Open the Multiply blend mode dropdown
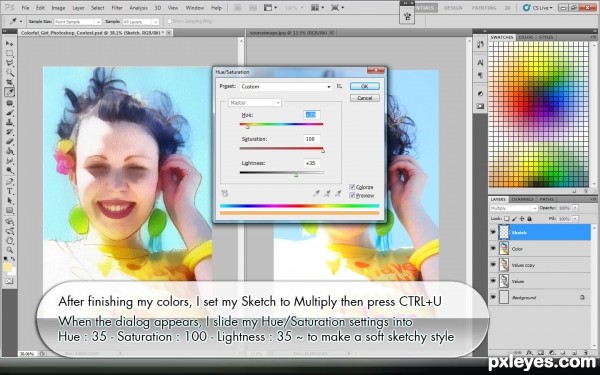Image resolution: width=600 pixels, height=375 pixels. (514, 208)
